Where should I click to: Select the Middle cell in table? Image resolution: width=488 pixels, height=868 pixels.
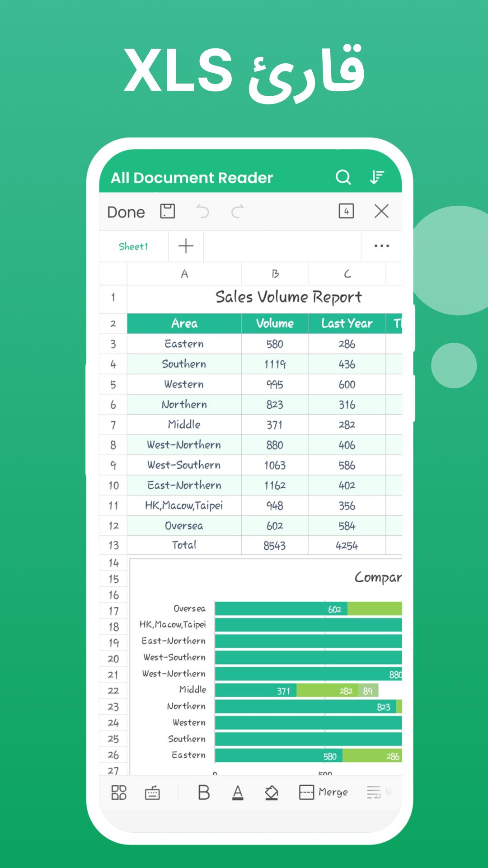pyautogui.click(x=184, y=425)
